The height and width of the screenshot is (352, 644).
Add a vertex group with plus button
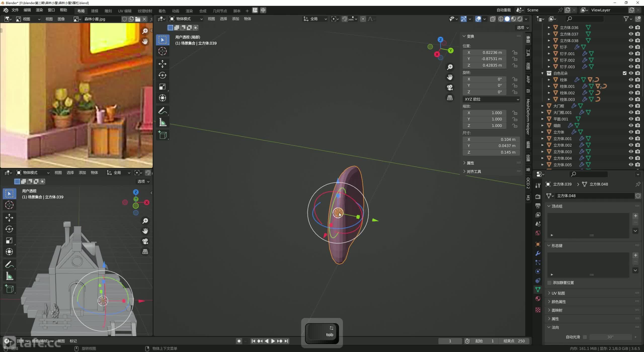[635, 216]
